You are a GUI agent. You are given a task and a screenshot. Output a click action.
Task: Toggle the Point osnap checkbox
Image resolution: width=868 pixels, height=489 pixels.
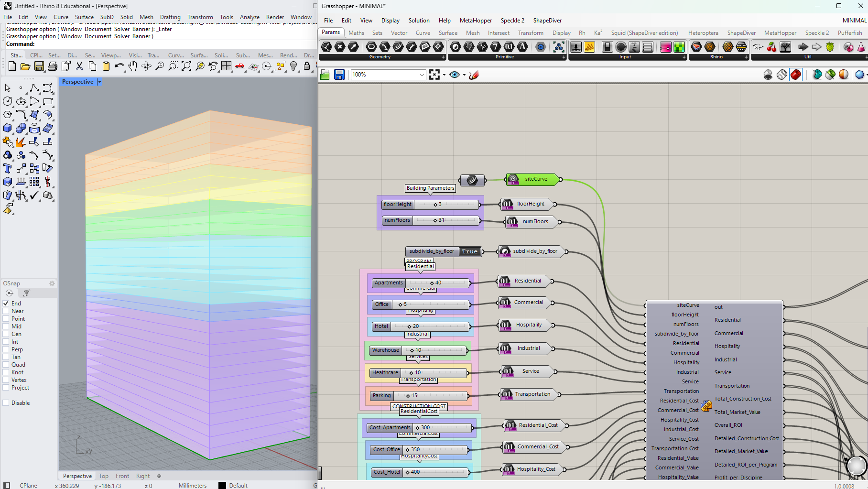pos(6,319)
